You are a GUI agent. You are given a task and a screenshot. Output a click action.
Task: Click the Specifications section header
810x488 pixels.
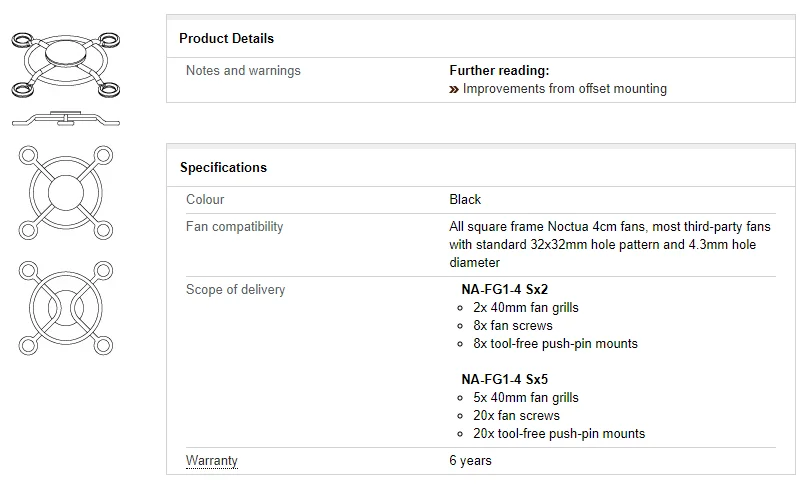point(223,167)
